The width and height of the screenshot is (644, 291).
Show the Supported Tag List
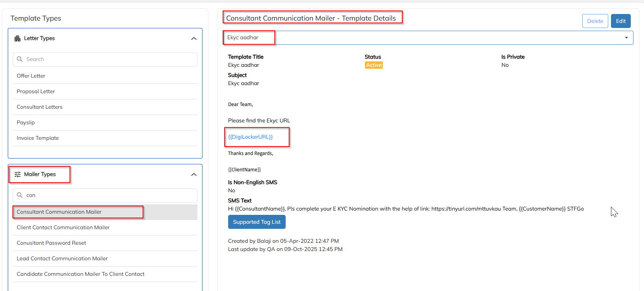click(257, 222)
